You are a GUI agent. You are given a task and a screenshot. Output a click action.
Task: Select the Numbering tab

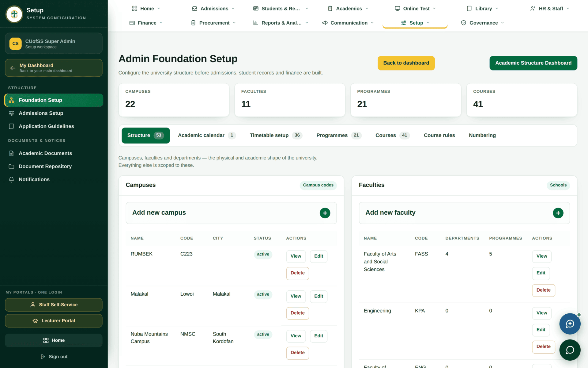coord(482,136)
